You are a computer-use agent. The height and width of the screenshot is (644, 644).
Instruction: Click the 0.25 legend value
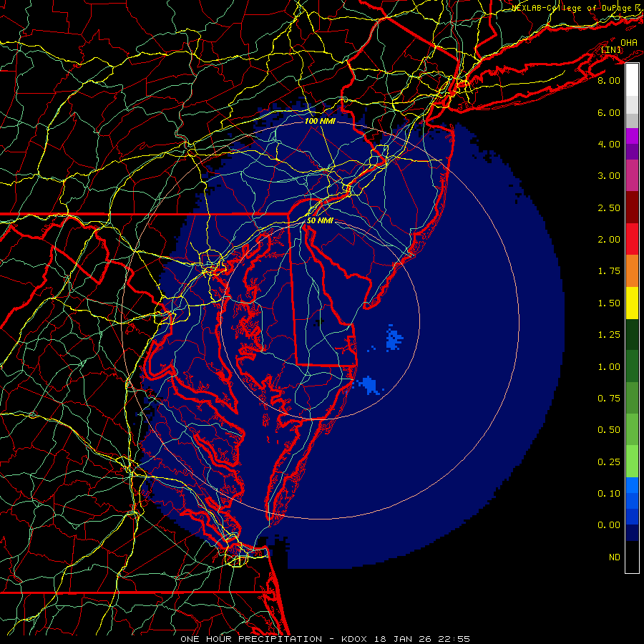(x=609, y=462)
